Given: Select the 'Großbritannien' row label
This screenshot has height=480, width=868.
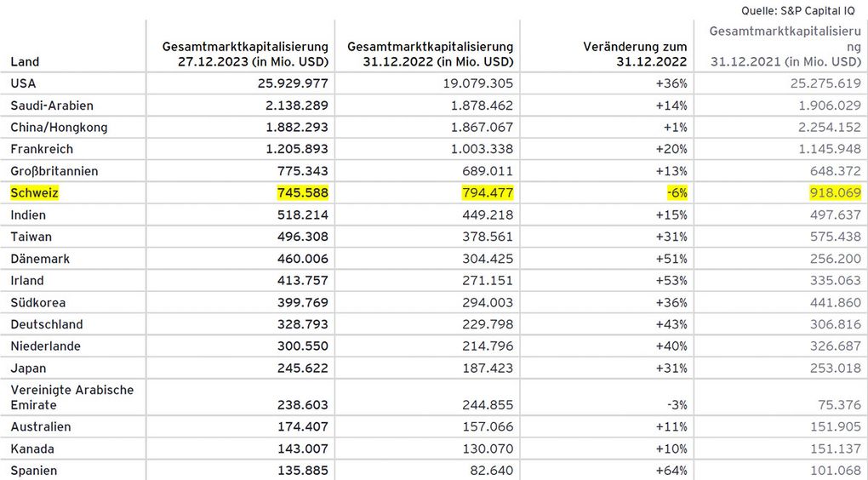Looking at the screenshot, I should click(x=54, y=171).
